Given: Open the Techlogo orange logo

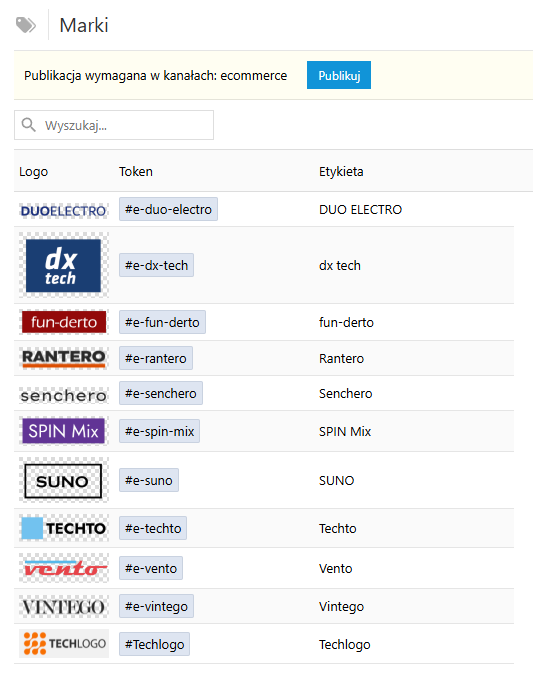Looking at the screenshot, I should pos(64,644).
